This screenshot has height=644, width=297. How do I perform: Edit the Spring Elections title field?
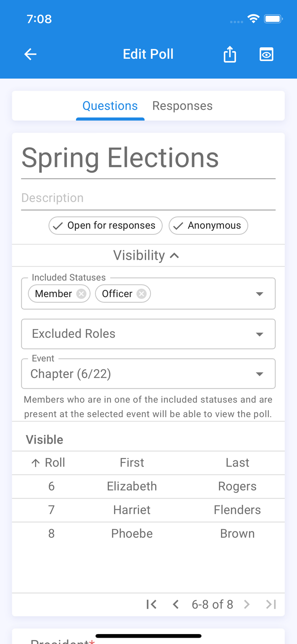[148, 158]
